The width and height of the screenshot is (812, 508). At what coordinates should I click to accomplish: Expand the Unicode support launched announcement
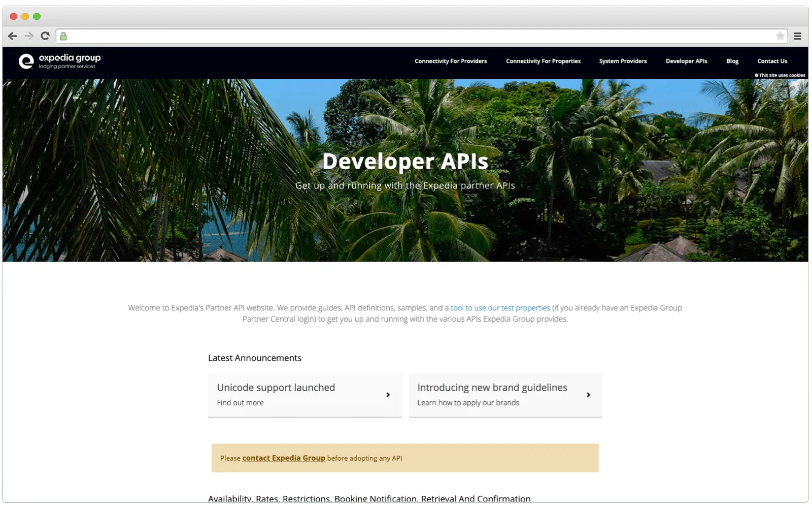tap(304, 395)
